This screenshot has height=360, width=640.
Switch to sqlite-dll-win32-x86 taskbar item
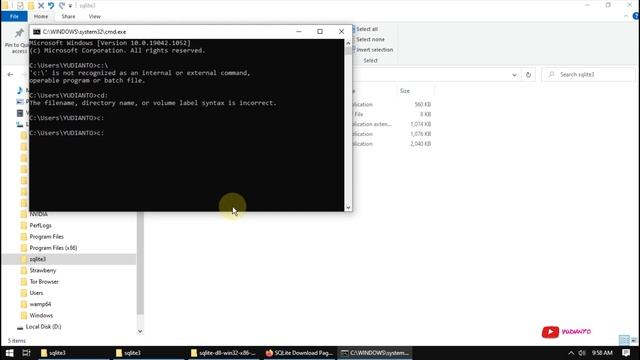click(223, 353)
